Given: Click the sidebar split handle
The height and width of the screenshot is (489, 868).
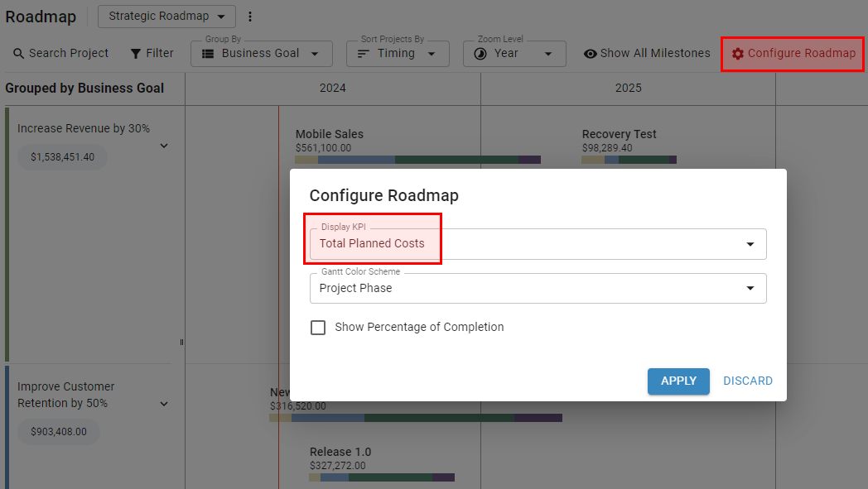Looking at the screenshot, I should point(181,343).
